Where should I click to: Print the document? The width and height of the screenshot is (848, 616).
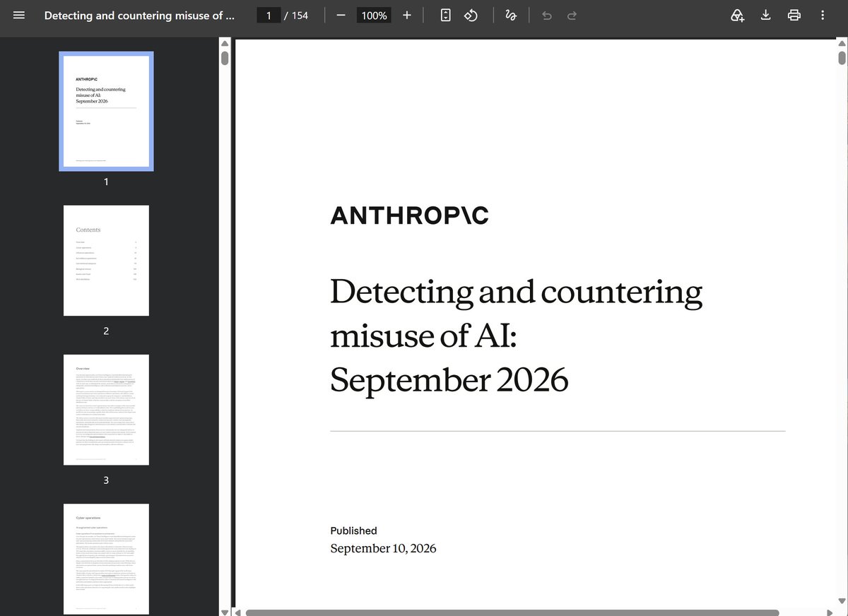point(794,15)
